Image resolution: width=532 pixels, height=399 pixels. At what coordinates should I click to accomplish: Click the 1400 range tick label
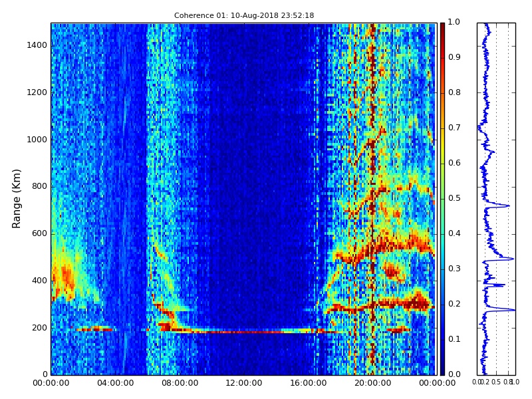point(37,45)
